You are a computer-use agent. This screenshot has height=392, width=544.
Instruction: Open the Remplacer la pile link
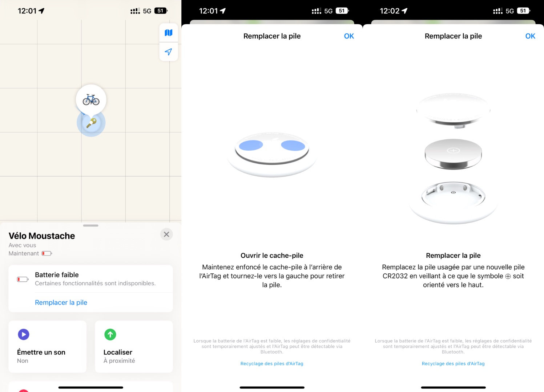[61, 302]
